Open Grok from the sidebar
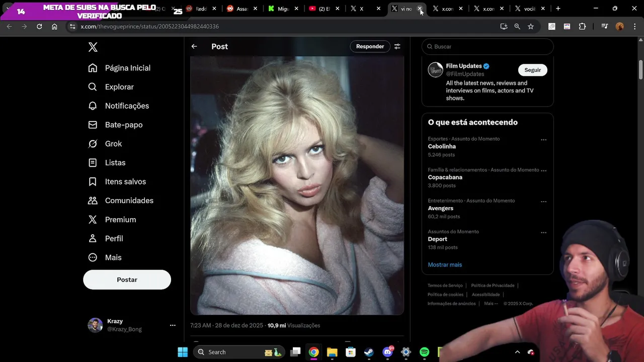644x362 pixels. click(x=105, y=144)
